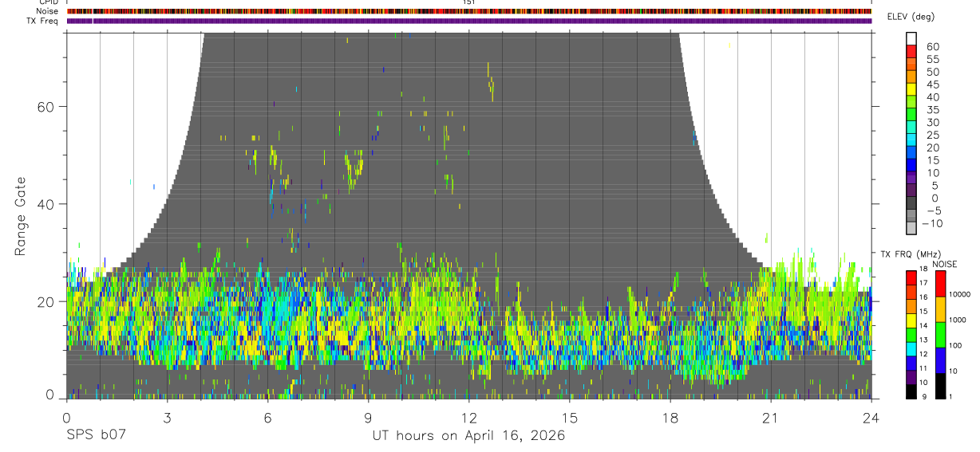Click the "45" label on the ELEV scale
Viewport: 980px width, 452px height.
(932, 85)
